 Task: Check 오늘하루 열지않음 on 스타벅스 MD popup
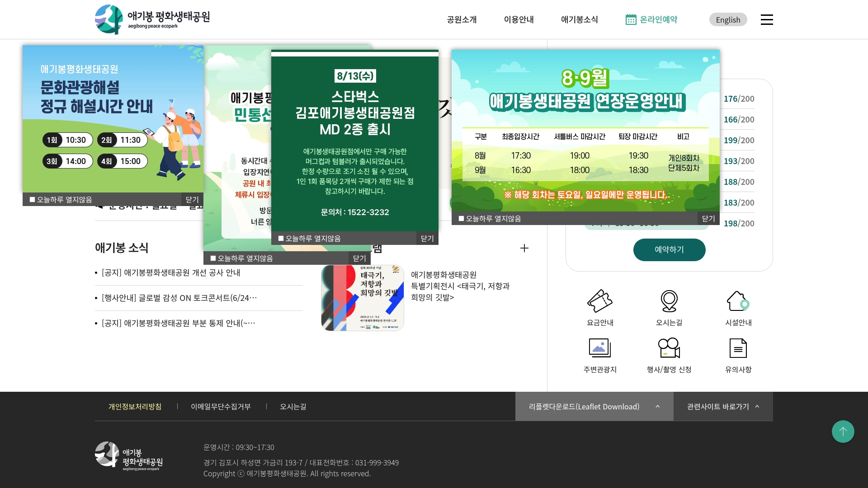click(281, 238)
